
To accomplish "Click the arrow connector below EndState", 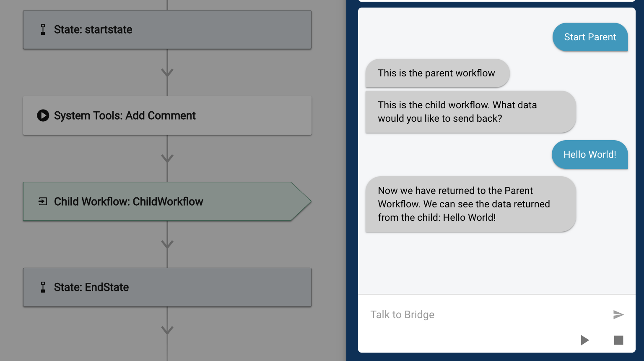I will [x=167, y=330].
